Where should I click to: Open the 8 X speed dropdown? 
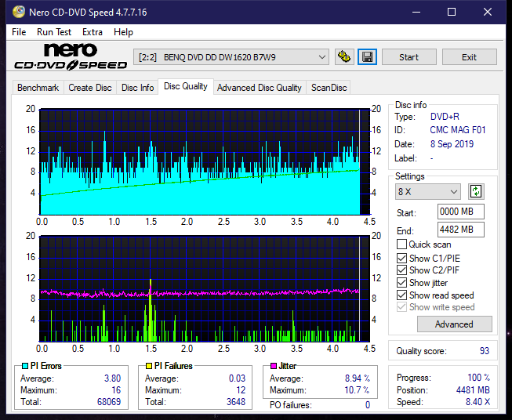(428, 191)
